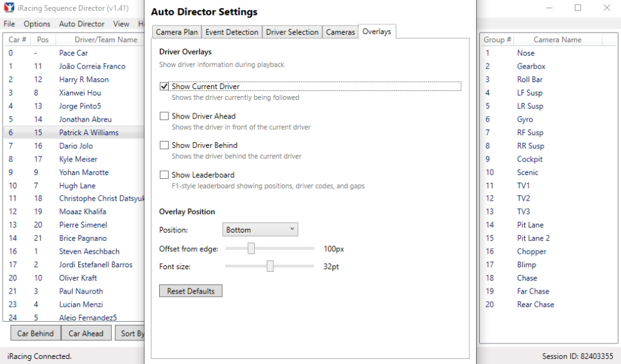This screenshot has width=621, height=364.
Task: Open the Driver Selection tab
Action: click(x=292, y=32)
